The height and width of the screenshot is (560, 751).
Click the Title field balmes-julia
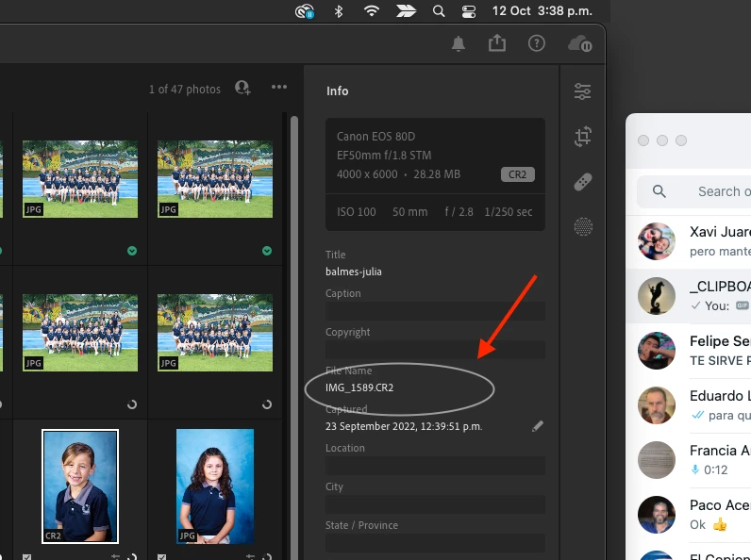coord(354,272)
